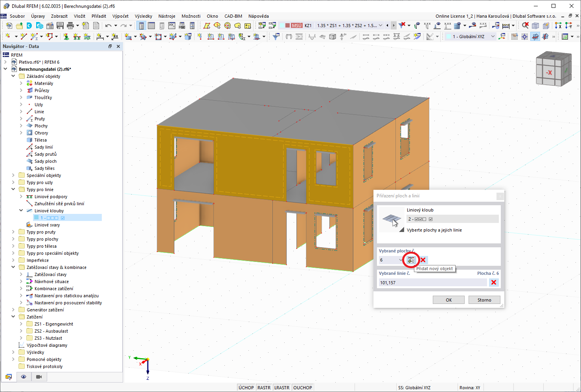This screenshot has height=392, width=581.
Task: Open the Výpočet menu
Action: point(120,16)
